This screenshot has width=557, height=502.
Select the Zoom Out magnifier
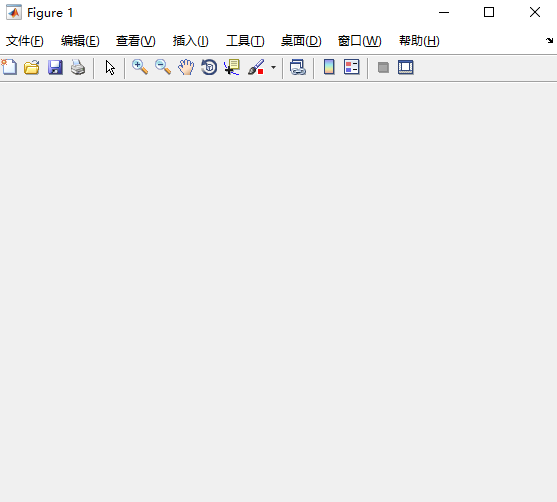tap(163, 67)
